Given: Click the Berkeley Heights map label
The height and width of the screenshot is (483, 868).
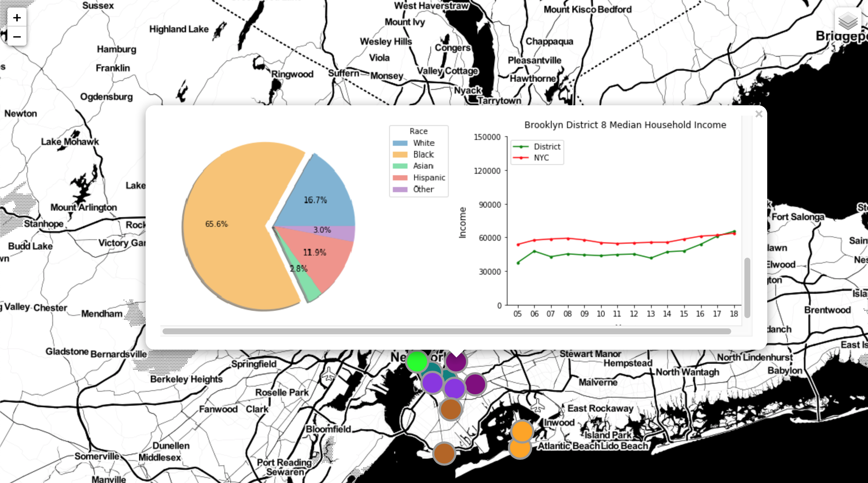Looking at the screenshot, I should click(x=186, y=379).
